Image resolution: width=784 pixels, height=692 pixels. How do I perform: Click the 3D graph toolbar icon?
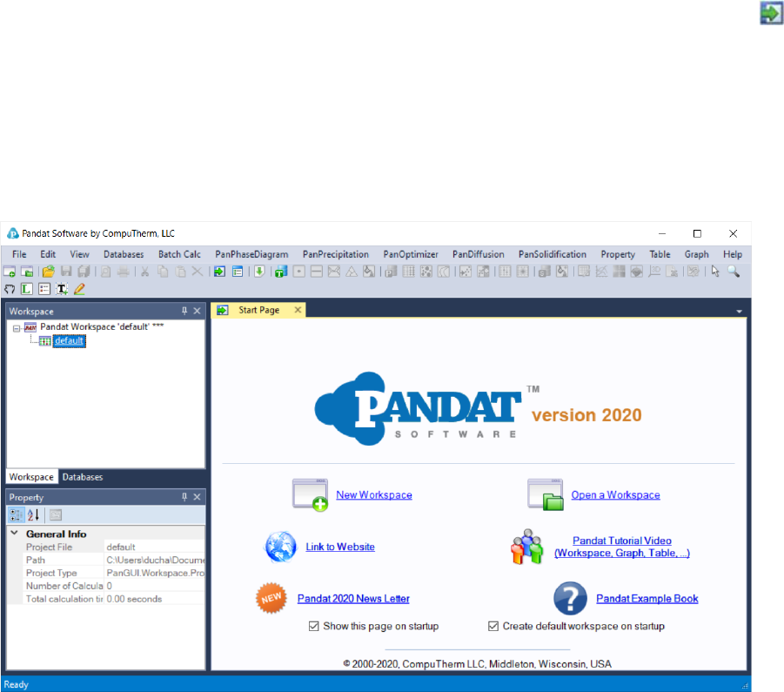pyautogui.click(x=654, y=272)
